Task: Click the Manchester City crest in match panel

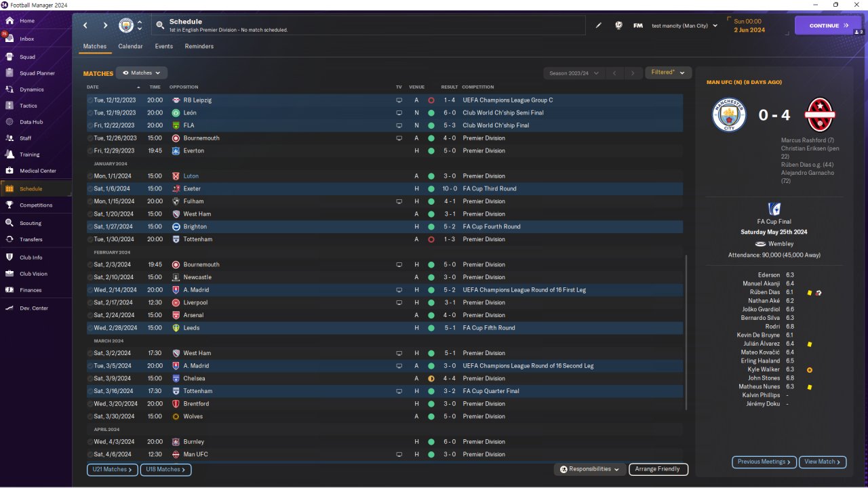Action: 729,115
